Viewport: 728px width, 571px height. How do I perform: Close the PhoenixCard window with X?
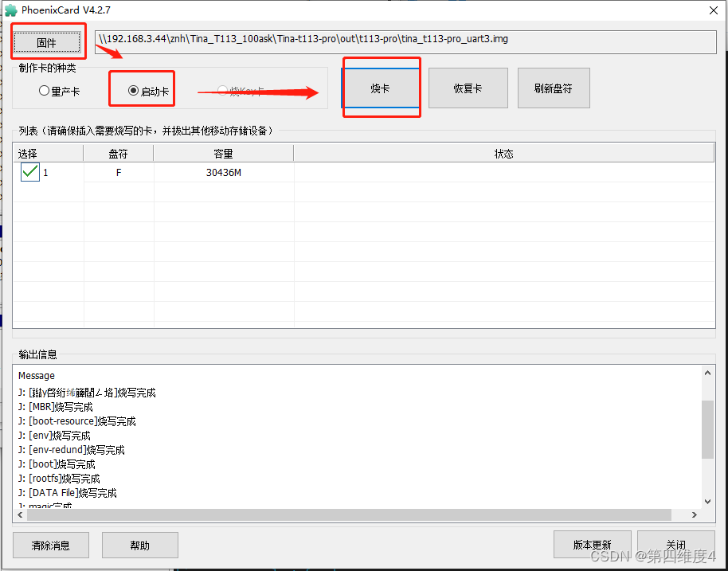pos(714,10)
